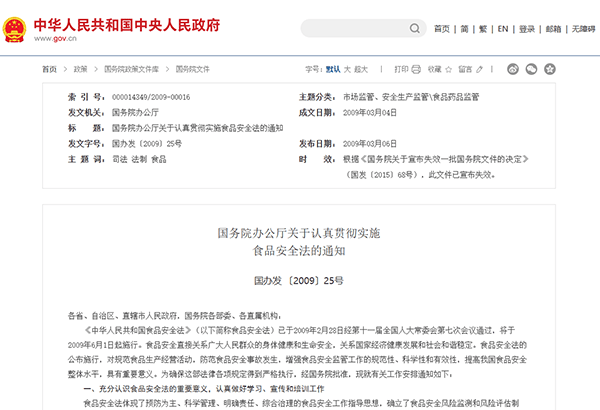Screen dimensions: 600x410
Task: Share the page to Weibo
Action: [513, 70]
